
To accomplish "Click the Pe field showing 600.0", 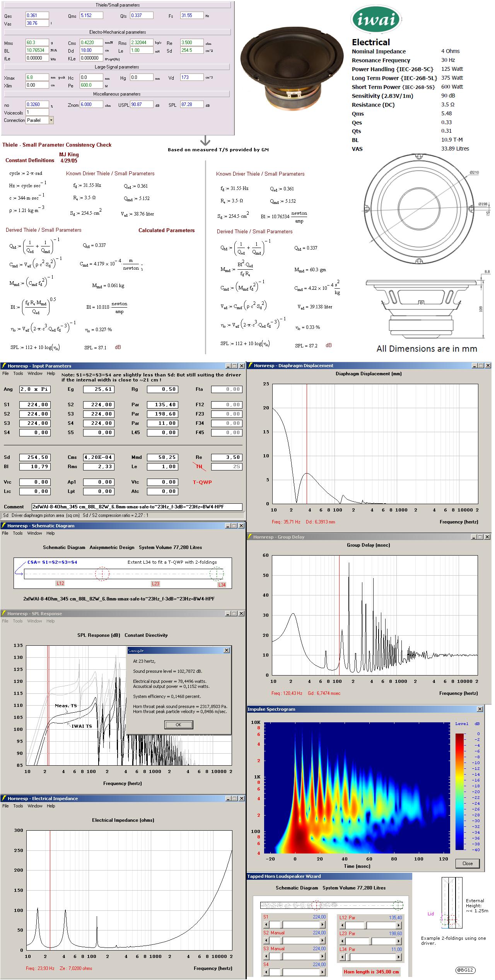I will point(91,85).
